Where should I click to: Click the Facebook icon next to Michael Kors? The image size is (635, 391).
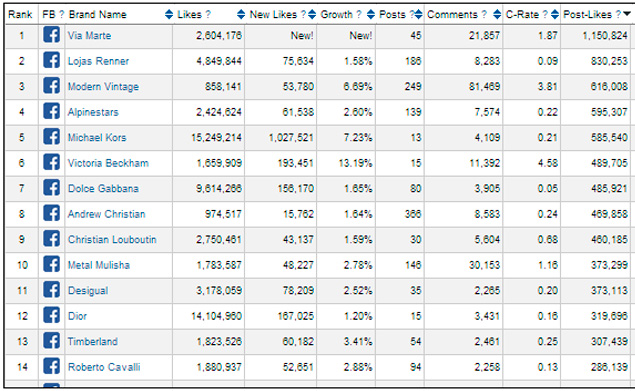tap(51, 137)
